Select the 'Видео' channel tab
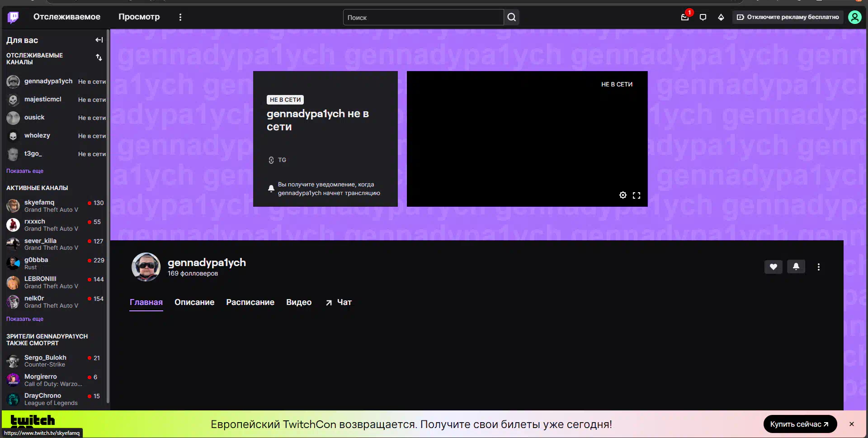Viewport: 868px width, 438px height. [299, 302]
